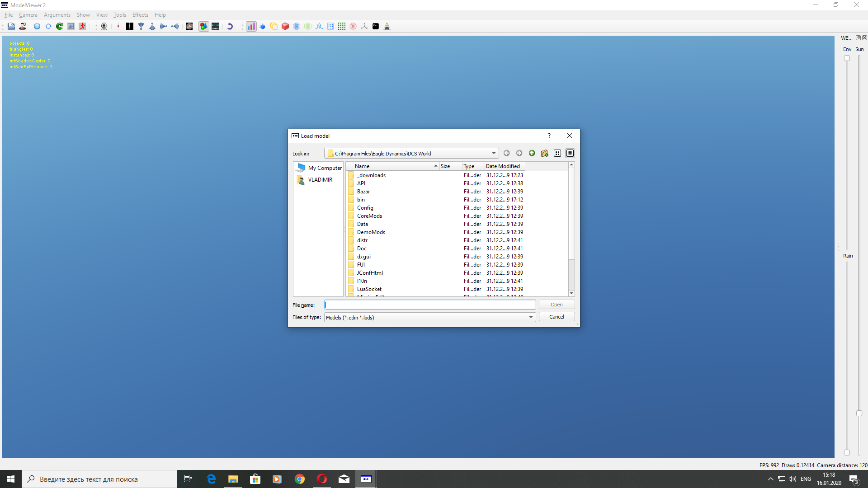Click the File name input field
868x488 pixels.
pos(430,305)
